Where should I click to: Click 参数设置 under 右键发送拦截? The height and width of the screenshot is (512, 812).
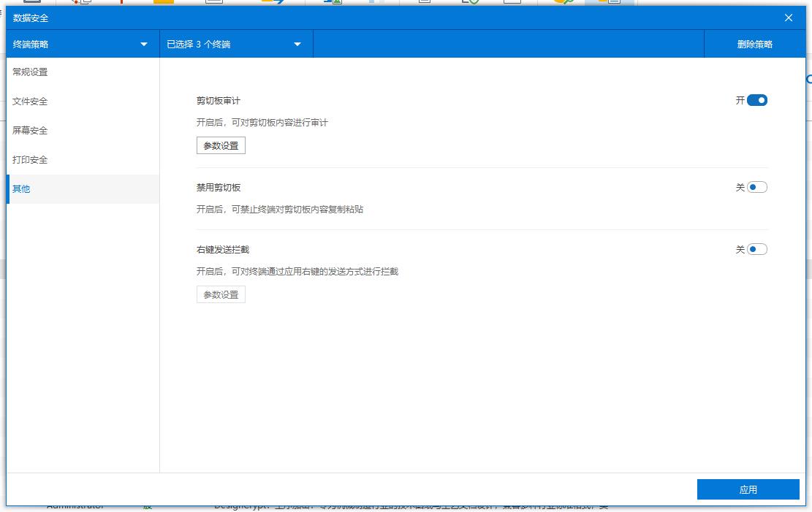coord(221,294)
